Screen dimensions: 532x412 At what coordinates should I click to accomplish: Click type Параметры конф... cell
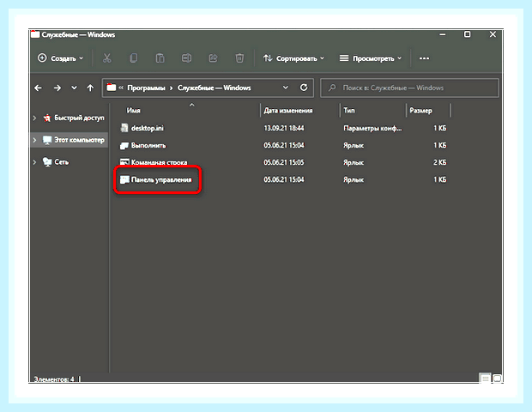pyautogui.click(x=372, y=128)
